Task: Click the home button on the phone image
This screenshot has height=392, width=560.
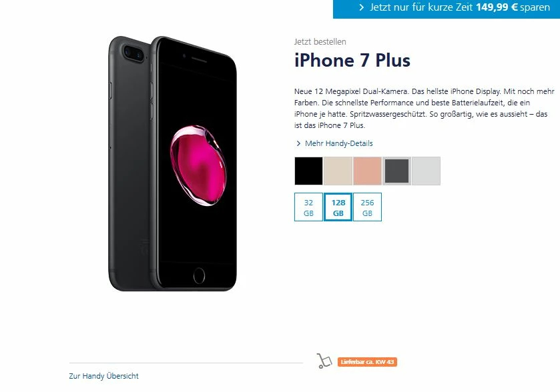Action: pos(199,276)
